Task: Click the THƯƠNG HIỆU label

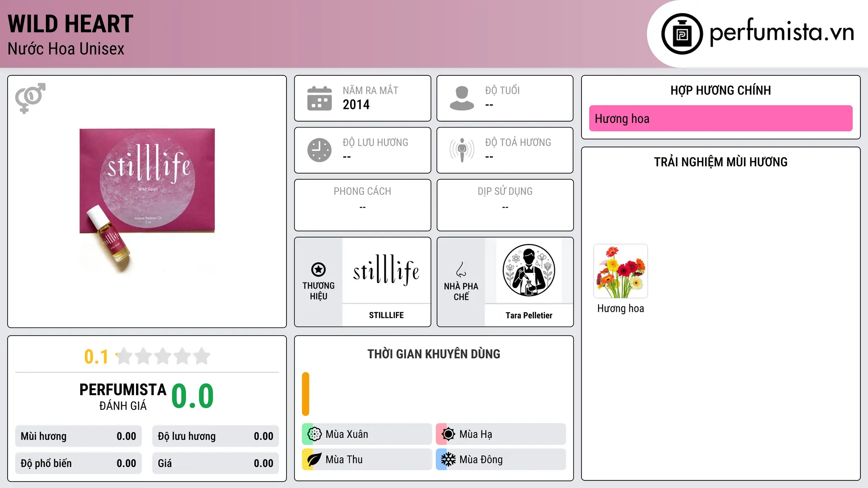Action: (x=318, y=291)
